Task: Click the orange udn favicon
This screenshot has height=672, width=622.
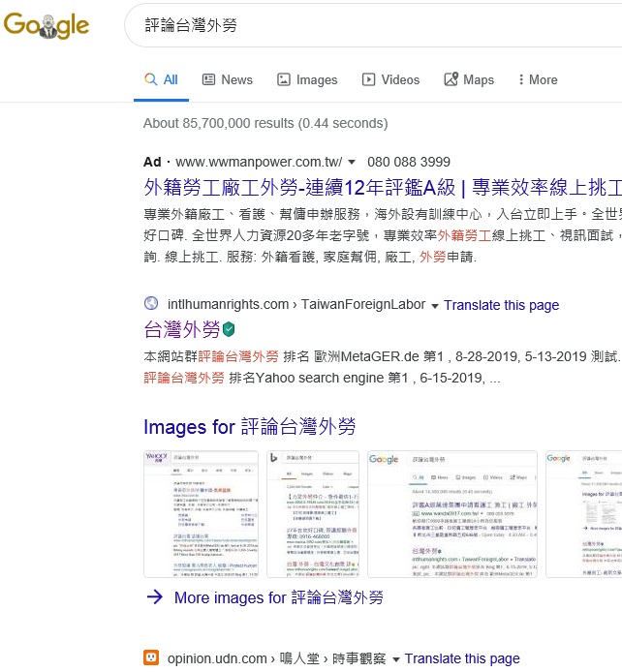Action: coord(151,657)
